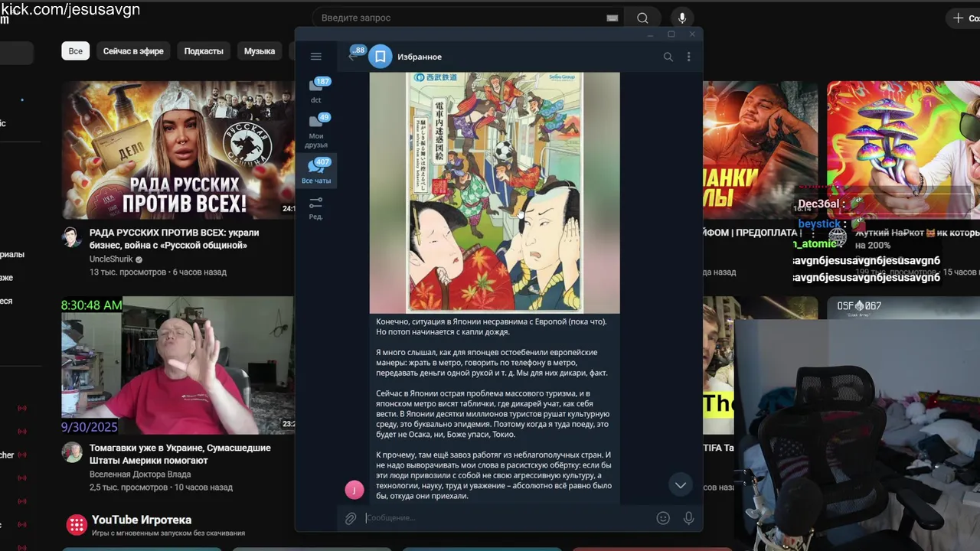Screen dimensions: 980x551
Task: Select the Подкасты filter chip
Action: [204, 51]
